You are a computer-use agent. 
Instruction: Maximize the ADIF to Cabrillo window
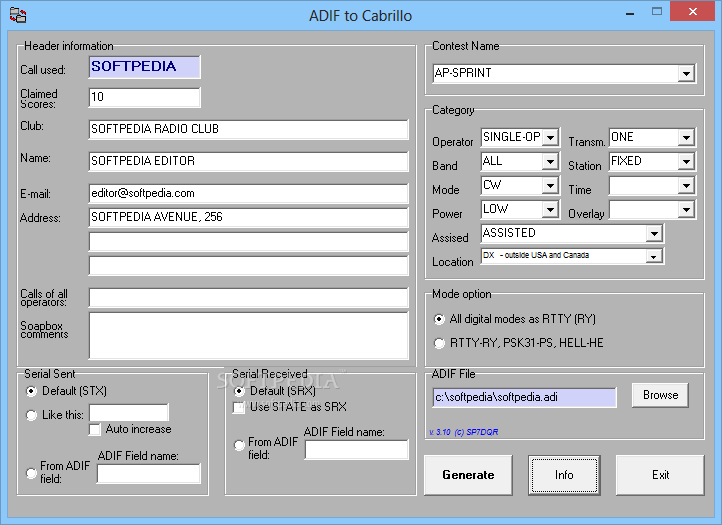pos(657,12)
